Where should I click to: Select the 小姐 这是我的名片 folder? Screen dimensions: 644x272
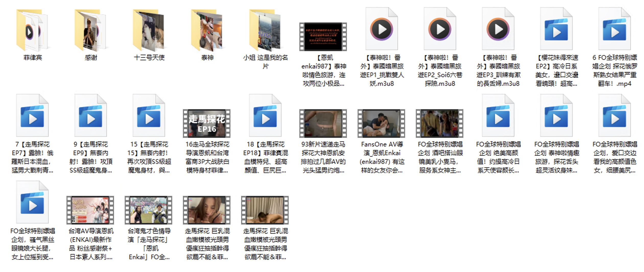tap(265, 31)
